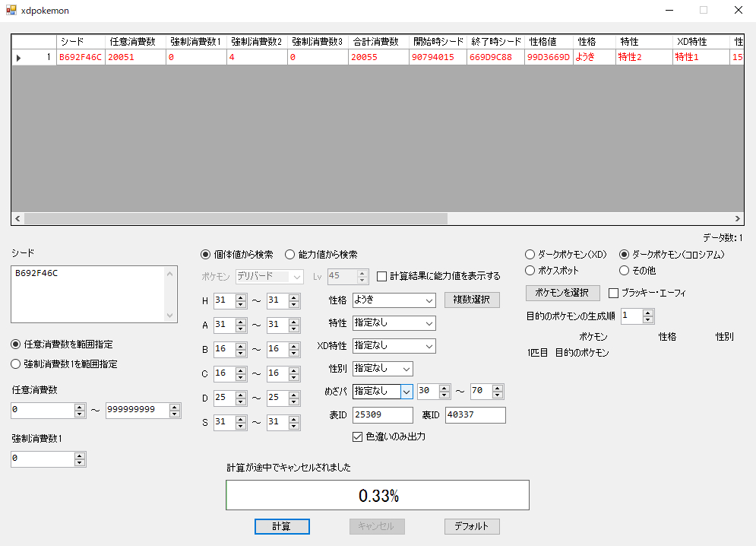Viewport: 756px width, 546px height.
Task: Increase H minimum IV with up arrow
Action: click(241, 297)
